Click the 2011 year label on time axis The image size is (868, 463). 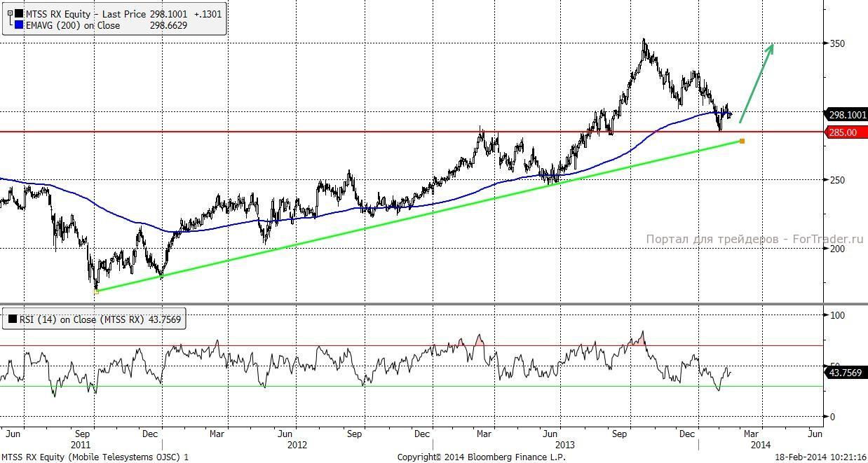point(81,444)
